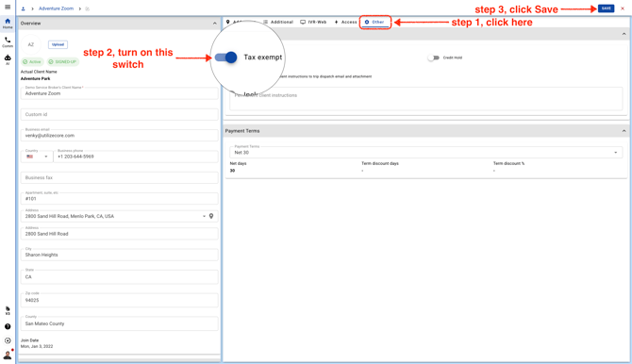
Task: Click the Zip code field showing 94025
Action: [x=119, y=300]
